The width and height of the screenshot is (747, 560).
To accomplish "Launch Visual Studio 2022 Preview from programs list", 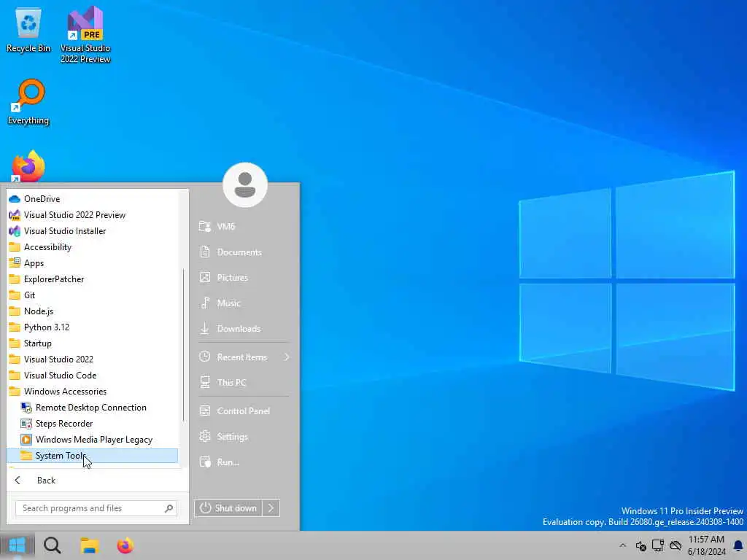I will click(93, 215).
